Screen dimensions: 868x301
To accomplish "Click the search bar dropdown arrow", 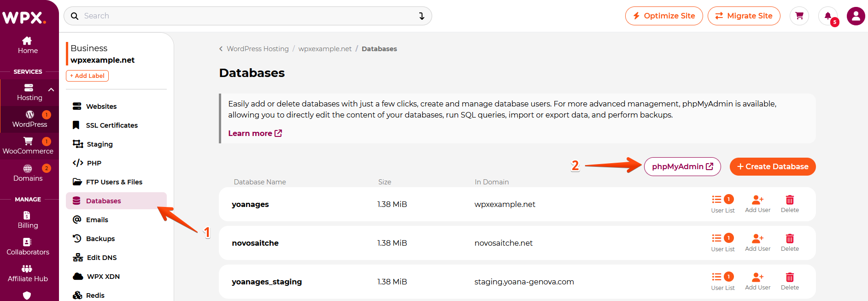I will [x=422, y=16].
